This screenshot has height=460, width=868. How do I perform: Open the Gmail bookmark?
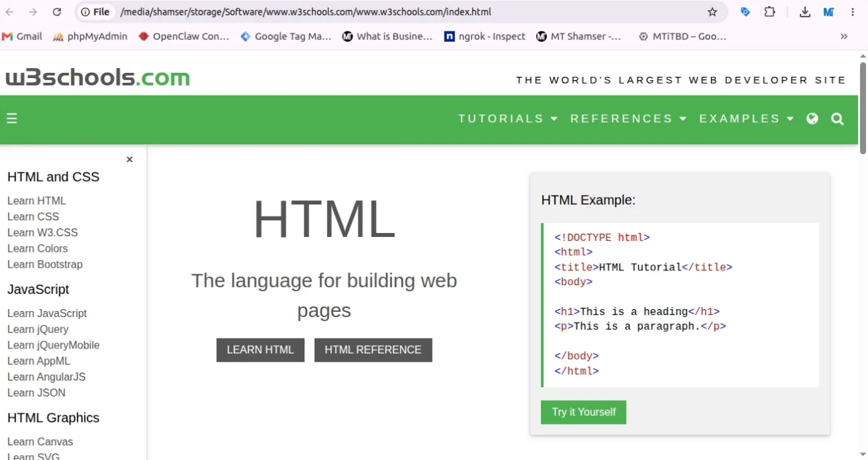coord(22,37)
